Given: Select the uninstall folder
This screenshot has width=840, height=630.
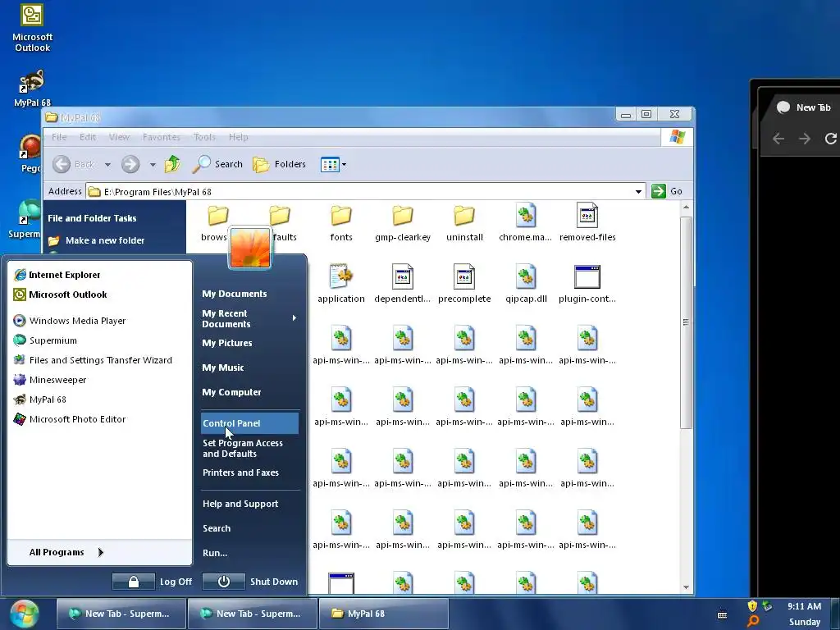Looking at the screenshot, I should coord(464,223).
